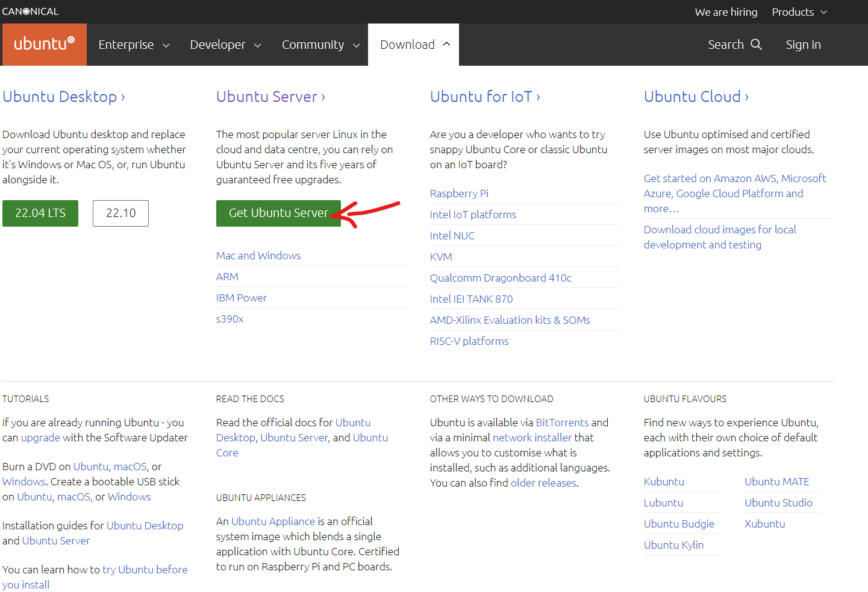
Task: Open the Ubuntu for IoT heading link
Action: point(485,96)
